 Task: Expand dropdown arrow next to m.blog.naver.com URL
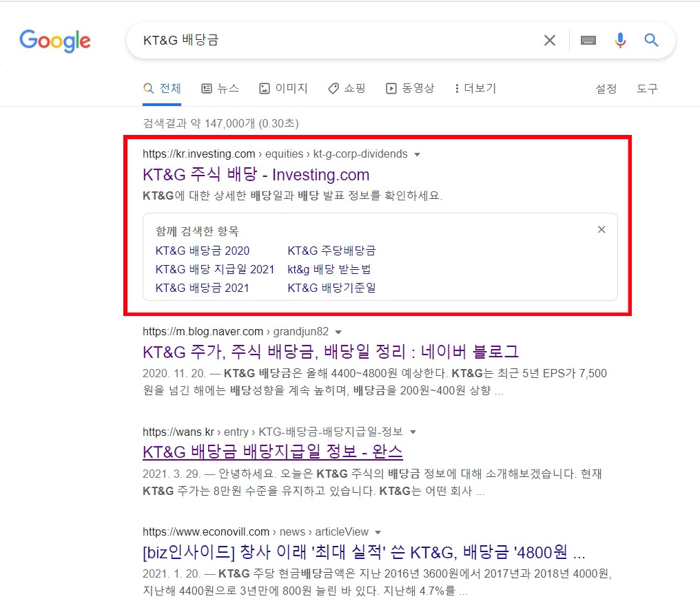click(x=338, y=333)
